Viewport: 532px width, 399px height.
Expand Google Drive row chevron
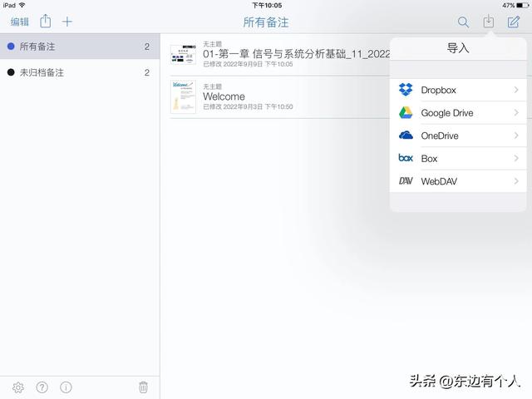(x=516, y=112)
